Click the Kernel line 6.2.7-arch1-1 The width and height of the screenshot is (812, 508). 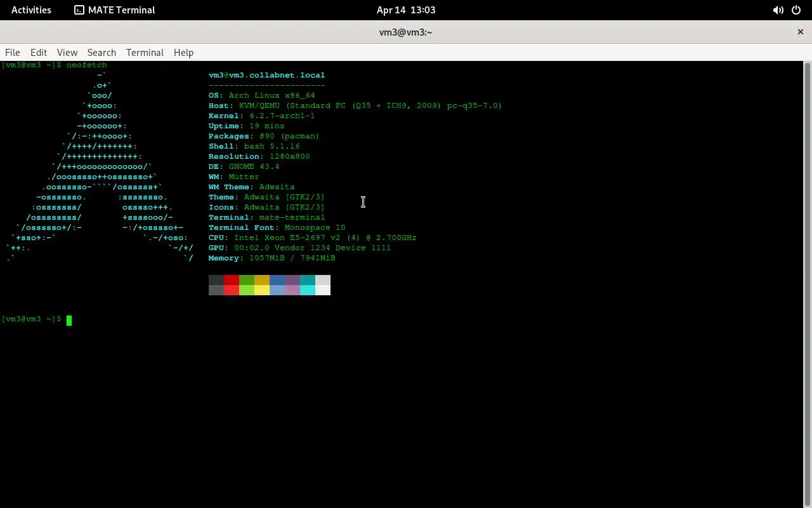pos(262,116)
